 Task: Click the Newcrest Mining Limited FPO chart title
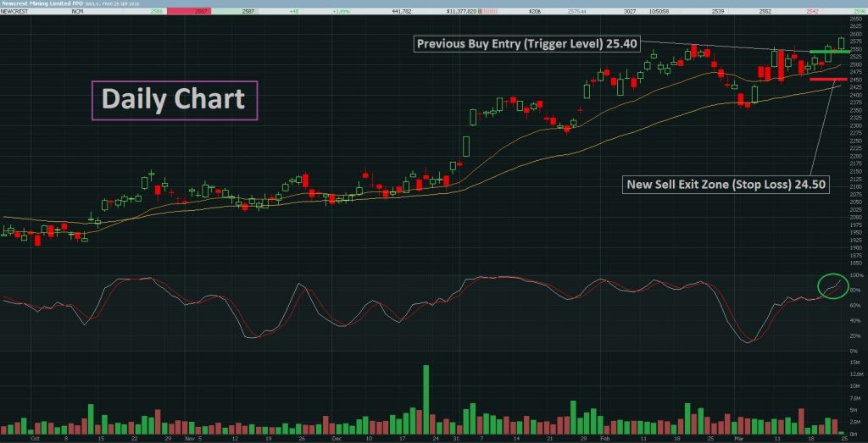[x=42, y=3]
